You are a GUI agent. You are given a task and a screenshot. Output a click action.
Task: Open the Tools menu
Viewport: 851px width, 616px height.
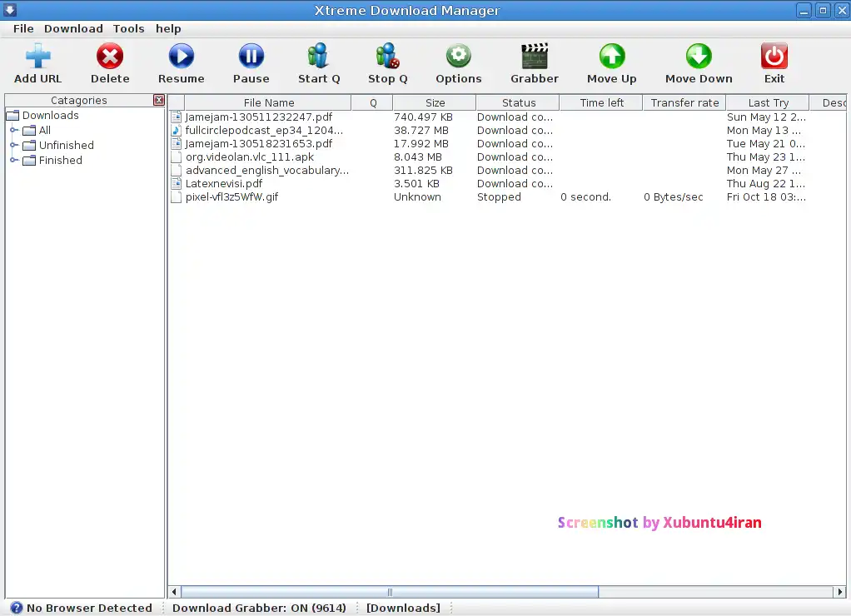128,29
